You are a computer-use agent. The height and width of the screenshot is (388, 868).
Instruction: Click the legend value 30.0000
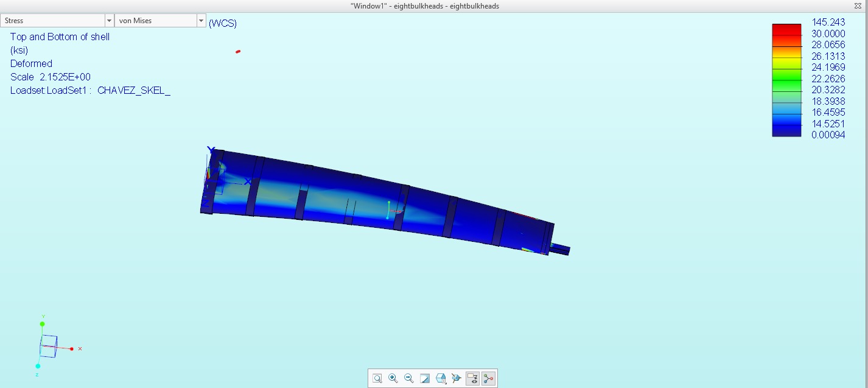coord(828,34)
